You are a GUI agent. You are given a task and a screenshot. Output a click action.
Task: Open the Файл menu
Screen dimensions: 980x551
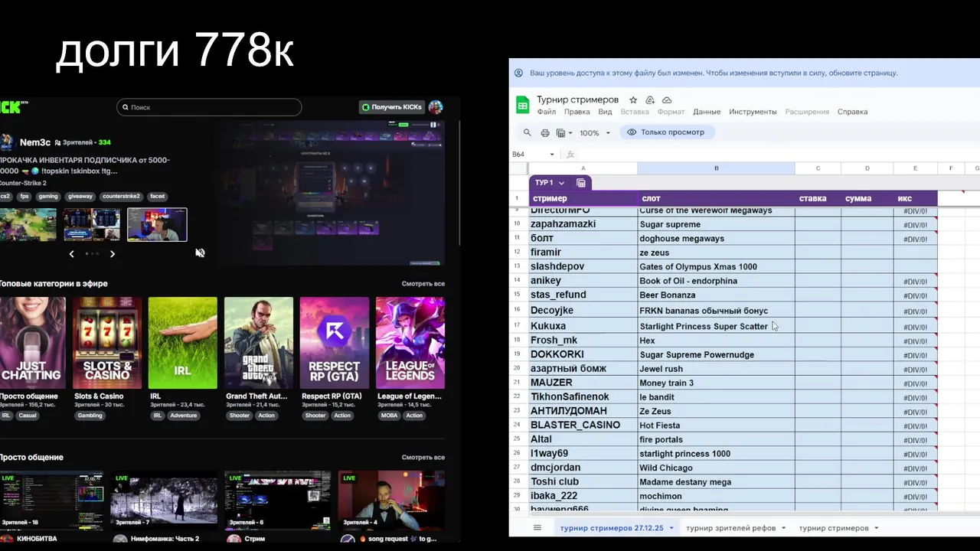point(547,112)
